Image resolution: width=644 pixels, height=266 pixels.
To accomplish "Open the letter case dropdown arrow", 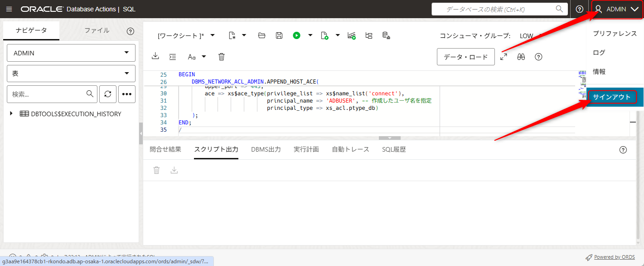I will point(204,56).
